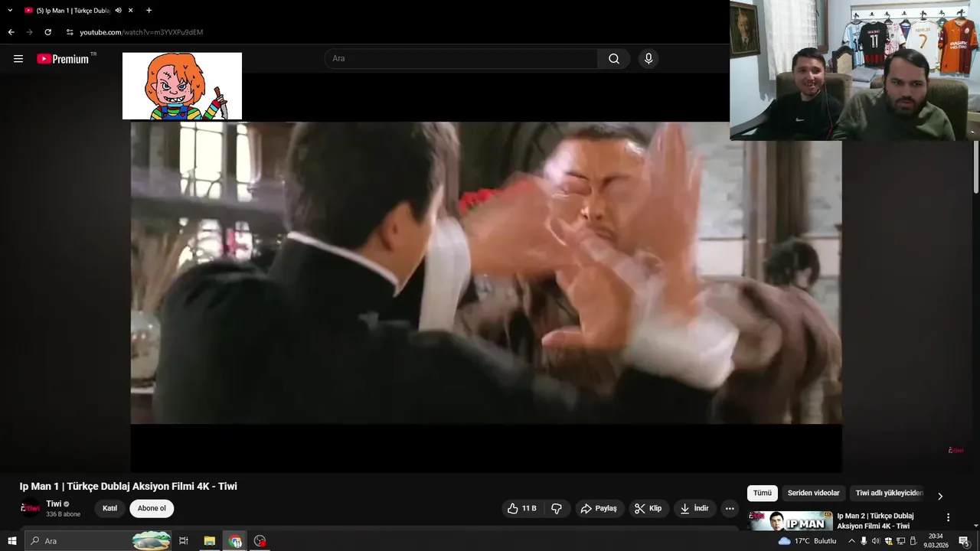This screenshot has height=551, width=980.
Task: Go back in browser history
Action: pyautogui.click(x=11, y=32)
